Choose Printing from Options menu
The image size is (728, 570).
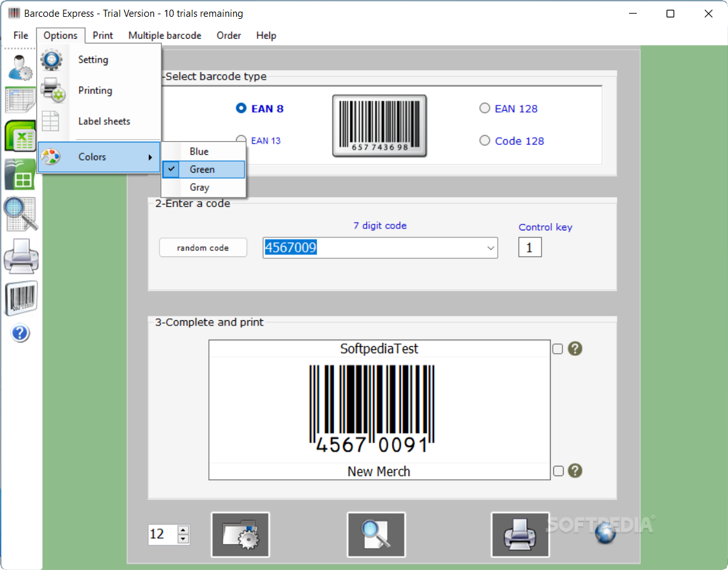tap(100, 90)
